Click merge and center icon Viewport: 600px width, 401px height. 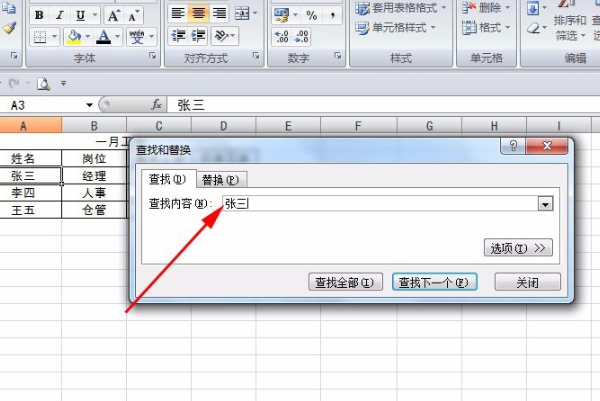[242, 14]
